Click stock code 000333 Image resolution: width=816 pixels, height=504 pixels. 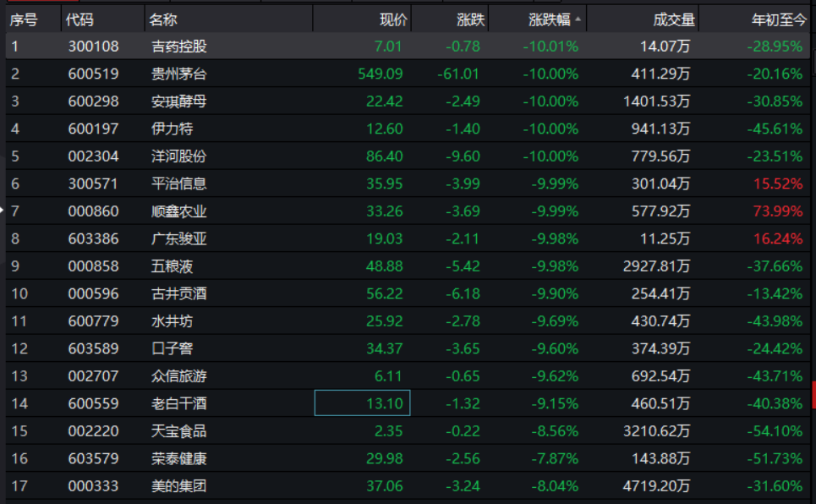coord(93,485)
